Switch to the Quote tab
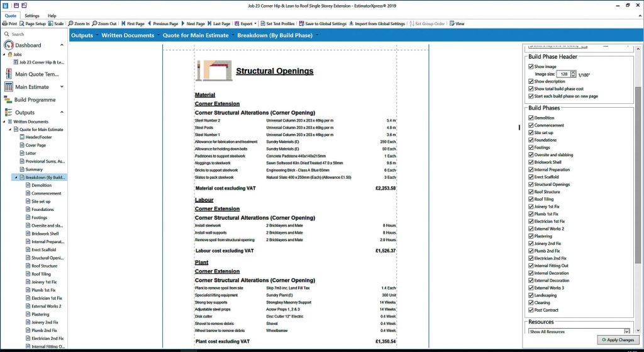This screenshot has height=352, width=644. click(x=11, y=16)
